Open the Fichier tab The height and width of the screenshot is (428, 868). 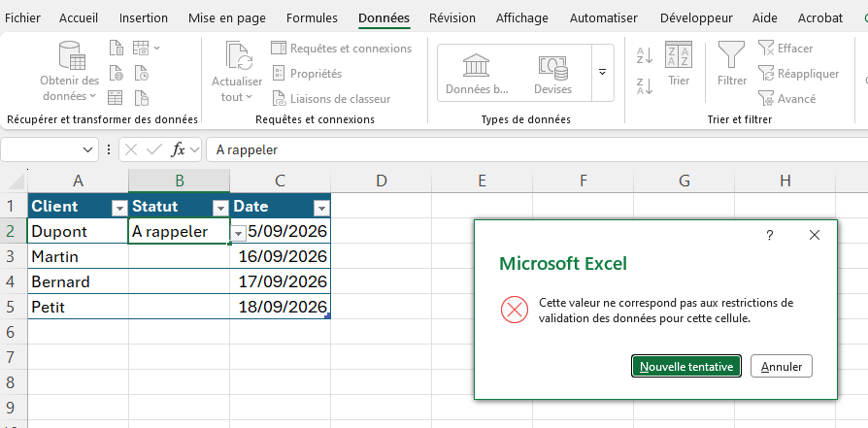[22, 17]
